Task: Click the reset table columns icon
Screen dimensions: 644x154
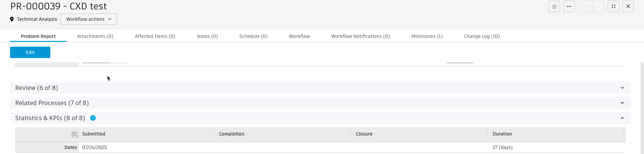Action: pos(74,135)
